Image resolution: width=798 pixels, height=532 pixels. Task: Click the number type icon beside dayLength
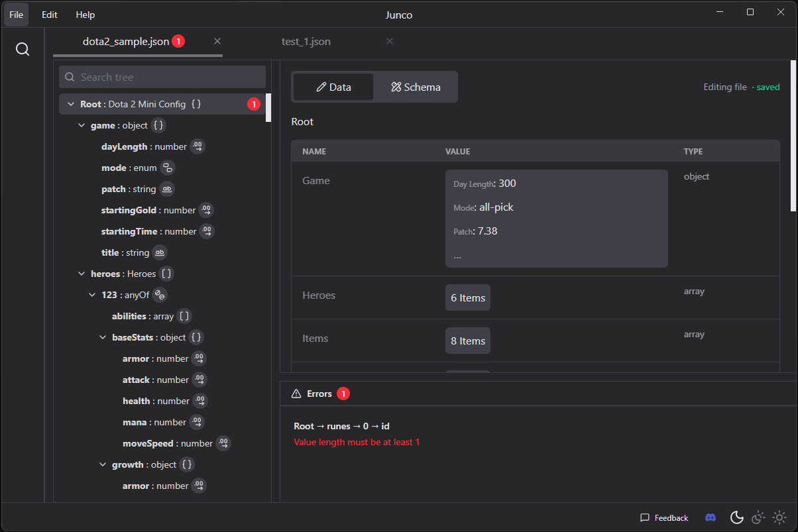click(198, 146)
